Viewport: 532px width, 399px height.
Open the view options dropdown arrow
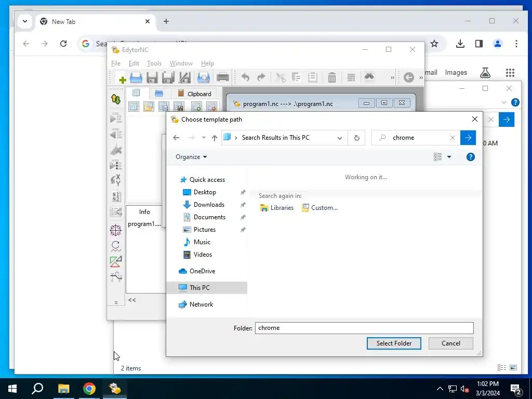[449, 157]
